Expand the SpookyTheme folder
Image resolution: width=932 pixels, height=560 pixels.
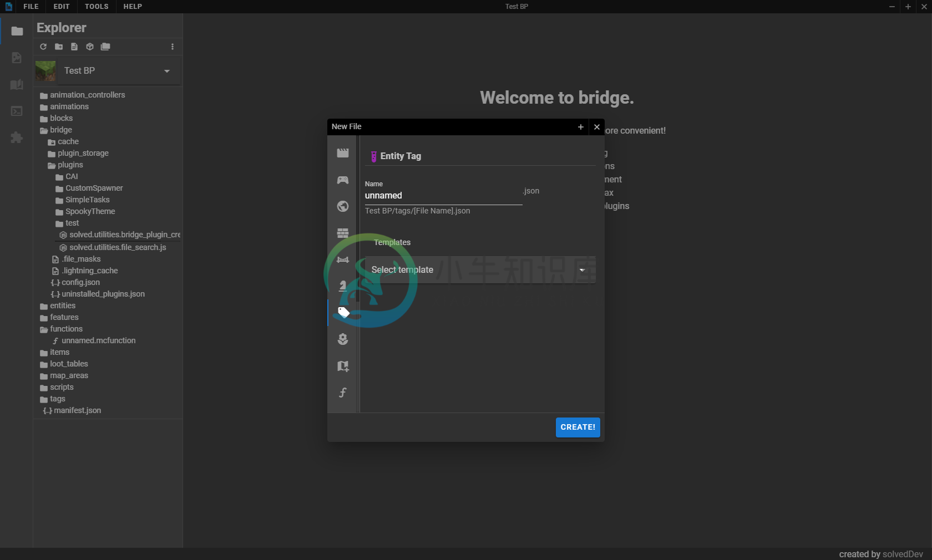85,211
